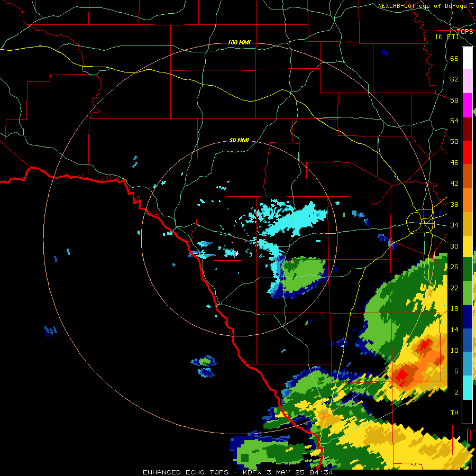476x476 pixels.
Task: Click the legend value 66
Action: [x=454, y=58]
